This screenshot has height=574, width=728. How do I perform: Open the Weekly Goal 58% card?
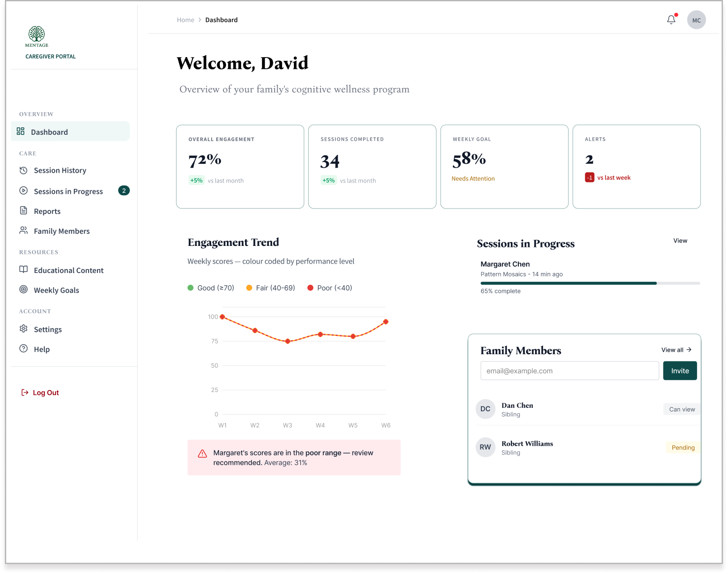[x=505, y=167]
